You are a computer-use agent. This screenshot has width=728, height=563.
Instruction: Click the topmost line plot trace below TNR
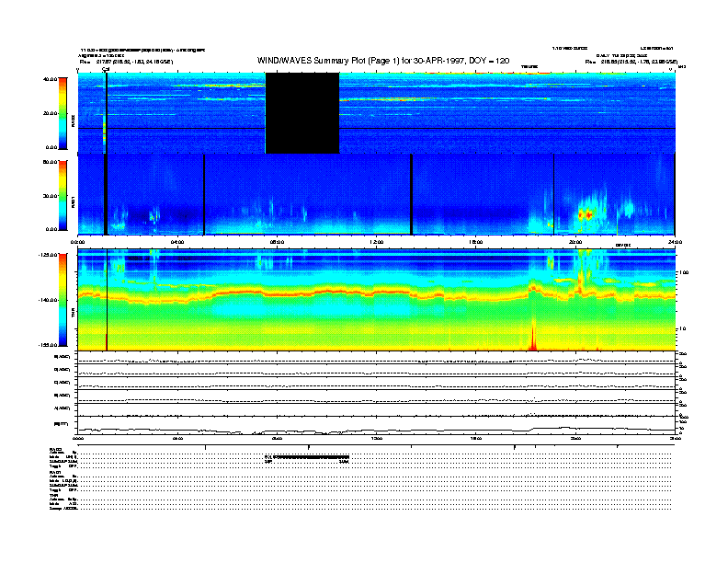(x=376, y=360)
